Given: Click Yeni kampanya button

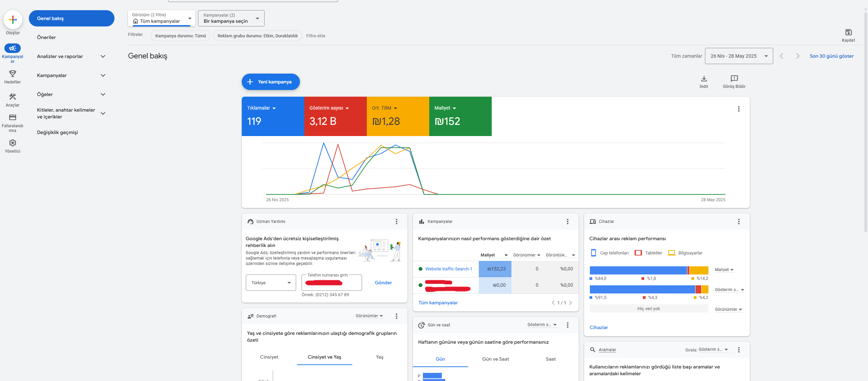Looking at the screenshot, I should pyautogui.click(x=271, y=82).
